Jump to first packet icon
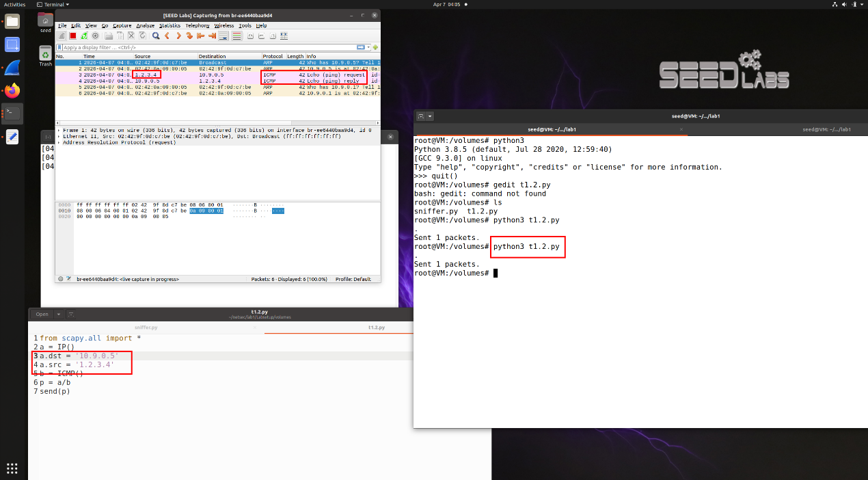Viewport: 868px width, 480px height. click(x=201, y=36)
